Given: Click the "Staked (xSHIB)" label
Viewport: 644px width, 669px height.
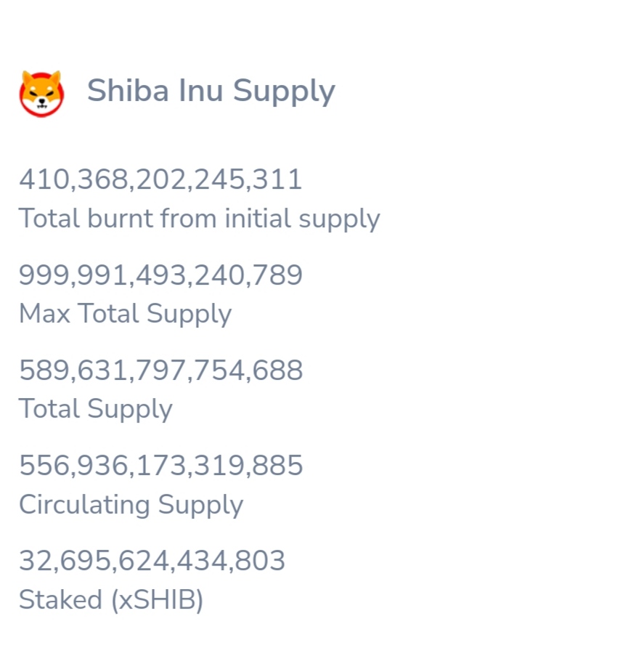Looking at the screenshot, I should point(111,601).
